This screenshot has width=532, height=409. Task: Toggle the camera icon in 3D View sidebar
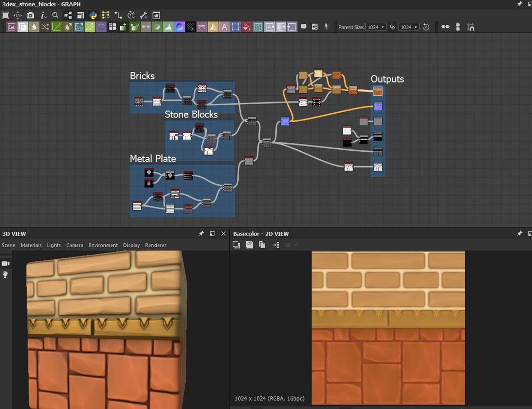[x=5, y=263]
